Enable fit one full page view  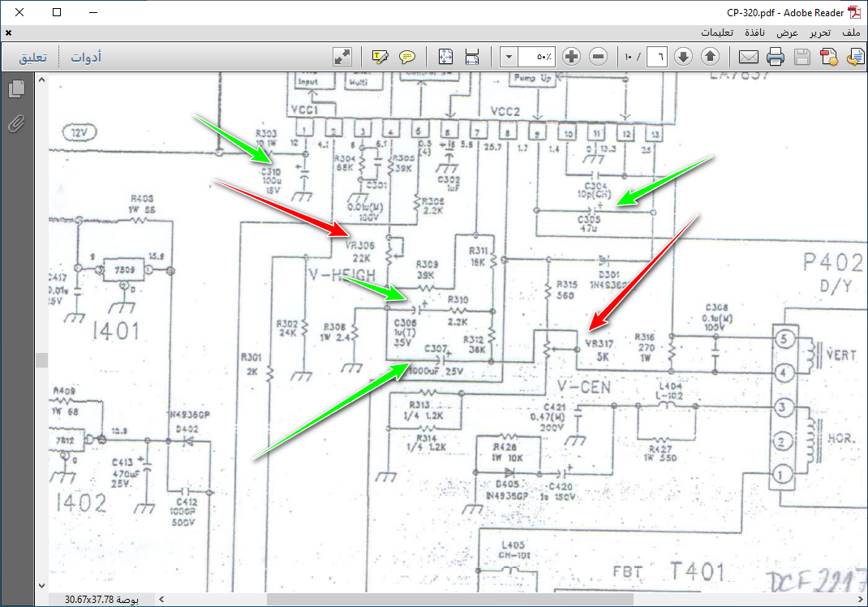pos(445,57)
